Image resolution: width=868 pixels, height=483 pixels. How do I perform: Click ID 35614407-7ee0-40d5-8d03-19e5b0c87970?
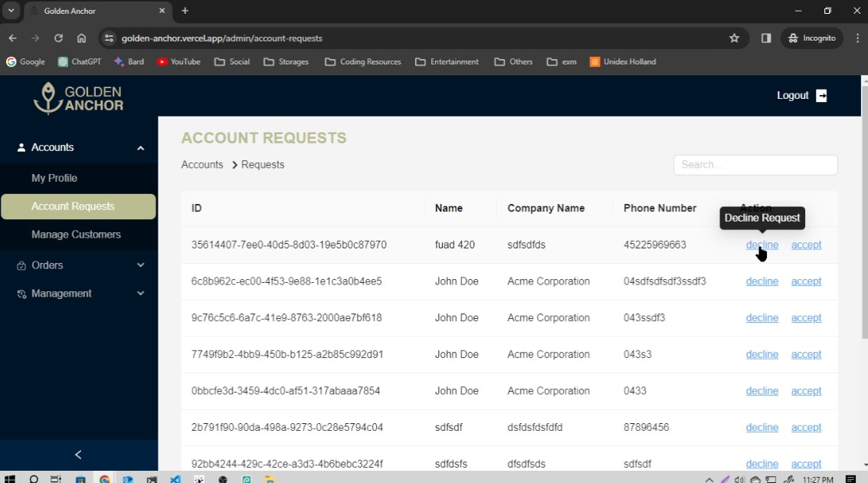coord(289,245)
